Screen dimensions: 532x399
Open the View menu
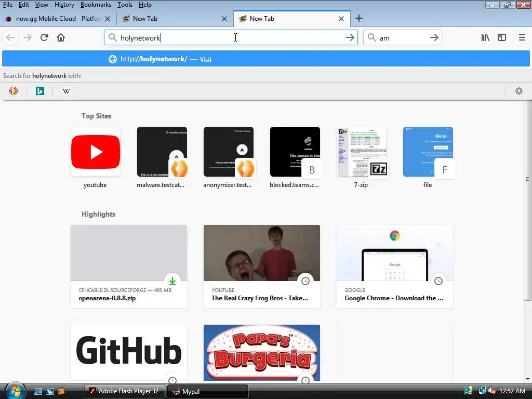(x=42, y=5)
